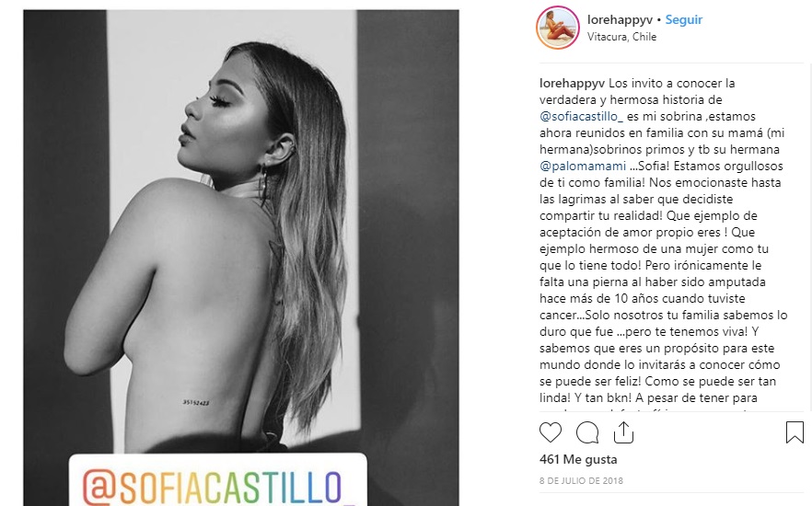The width and height of the screenshot is (812, 506).
Task: Open post permalink from 8 DE JULIO date
Action: click(581, 480)
